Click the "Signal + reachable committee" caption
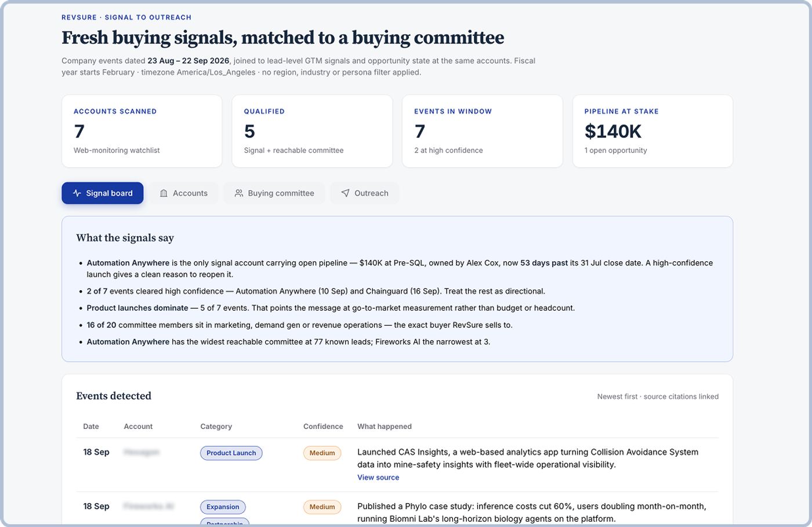Image resolution: width=812 pixels, height=527 pixels. (x=293, y=150)
